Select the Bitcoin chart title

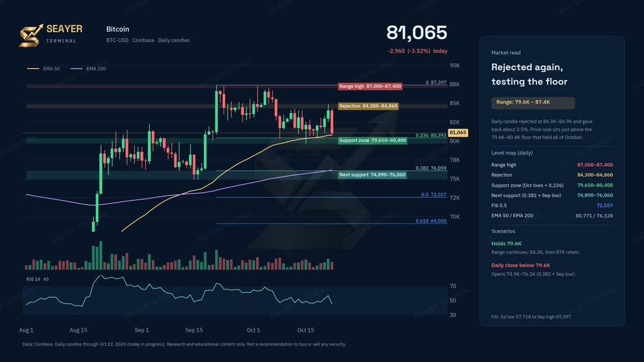coord(118,29)
